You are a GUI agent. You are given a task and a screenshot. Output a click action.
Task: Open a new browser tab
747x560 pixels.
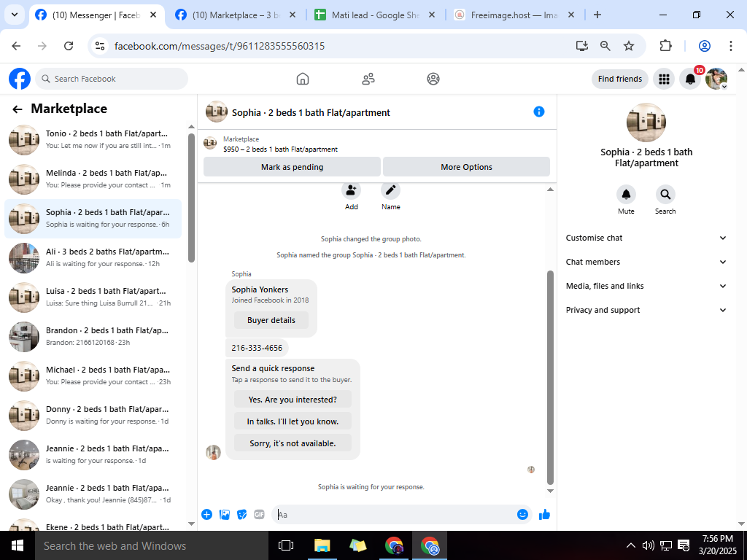click(x=597, y=15)
